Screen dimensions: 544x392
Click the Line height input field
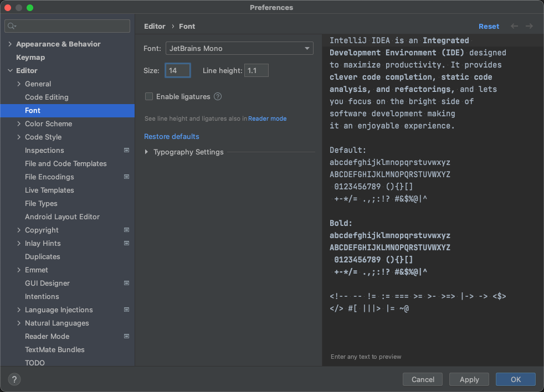[x=256, y=70]
